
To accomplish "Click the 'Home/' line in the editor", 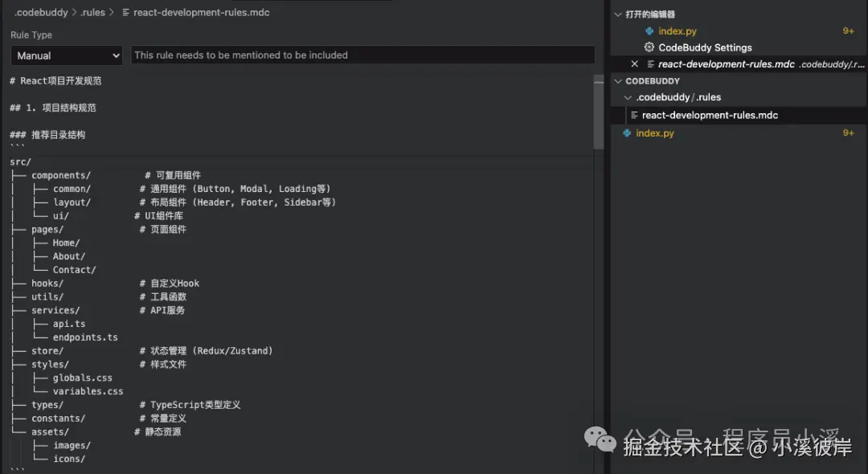I will tap(66, 243).
